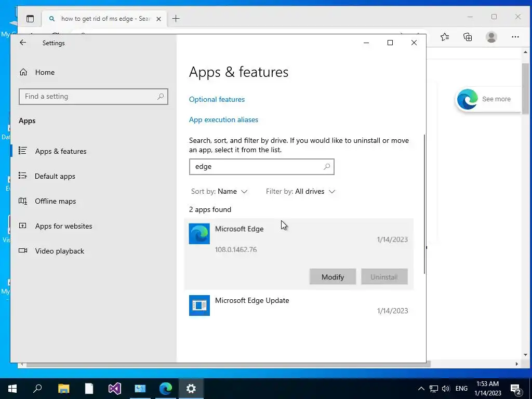Open network icon in system tray

(434, 389)
